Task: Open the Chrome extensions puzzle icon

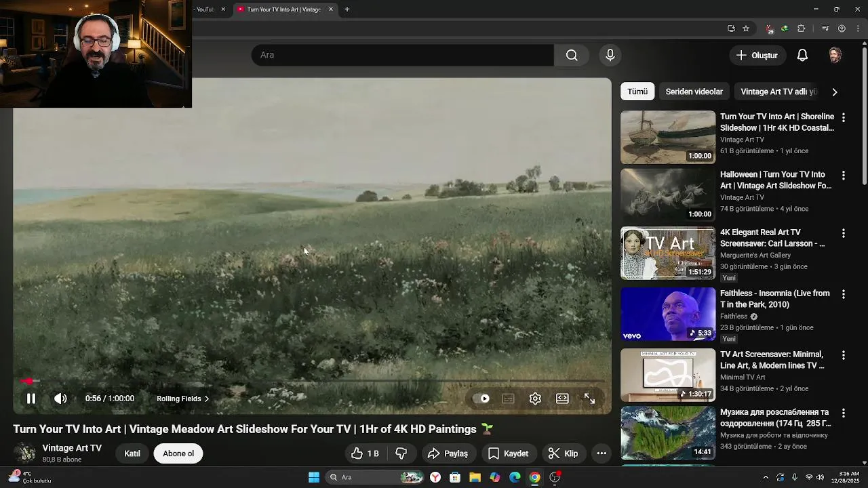Action: point(802,28)
